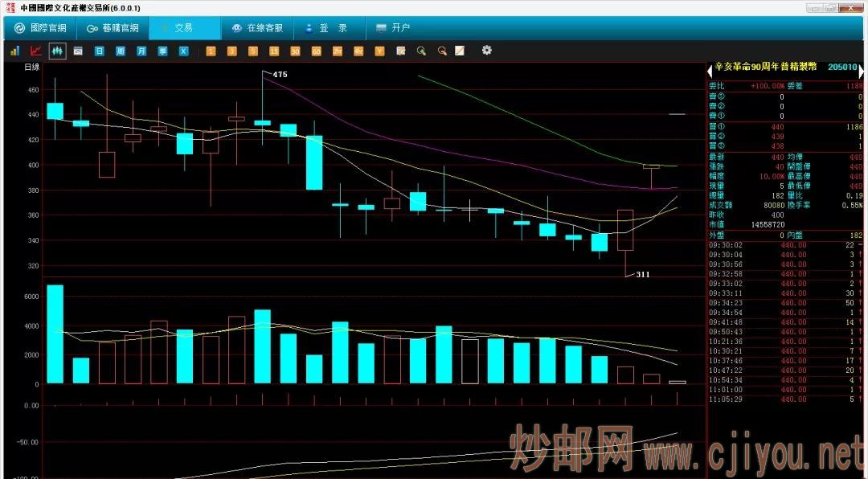Go to previous product with left arrow

[710, 71]
